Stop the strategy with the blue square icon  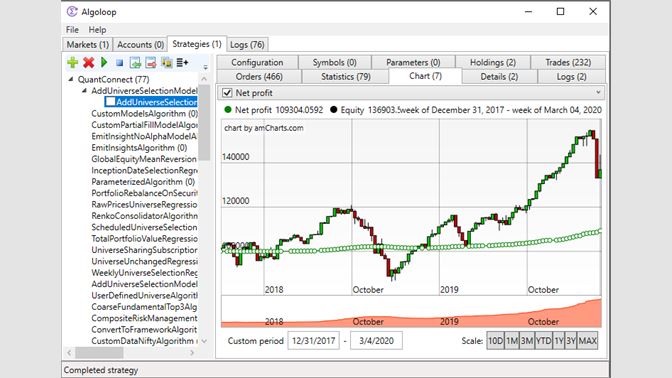click(120, 63)
